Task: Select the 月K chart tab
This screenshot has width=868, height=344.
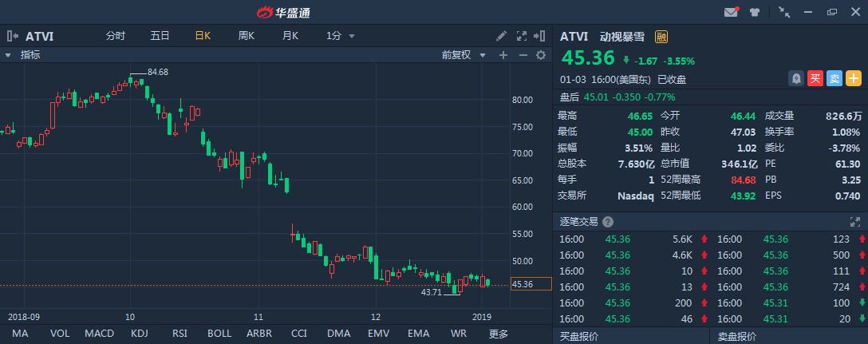Action: pyautogui.click(x=290, y=36)
